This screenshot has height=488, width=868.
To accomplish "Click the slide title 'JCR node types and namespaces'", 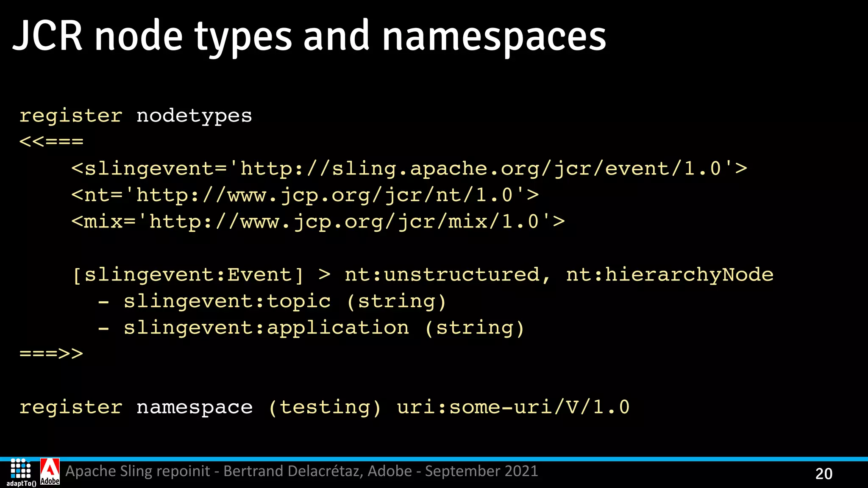I will point(309,37).
